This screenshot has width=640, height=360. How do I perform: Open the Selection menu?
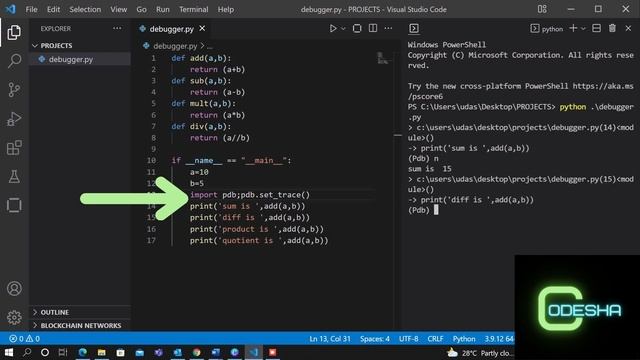(85, 9)
